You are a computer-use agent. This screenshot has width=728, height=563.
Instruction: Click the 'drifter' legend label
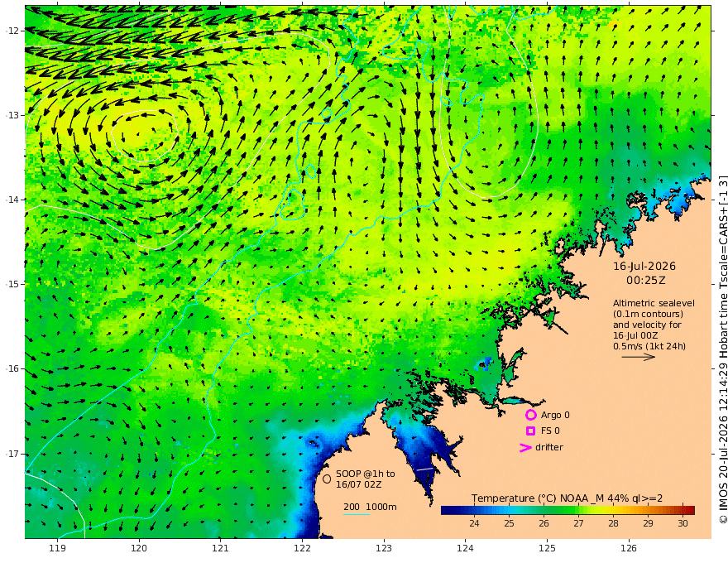pos(549,447)
